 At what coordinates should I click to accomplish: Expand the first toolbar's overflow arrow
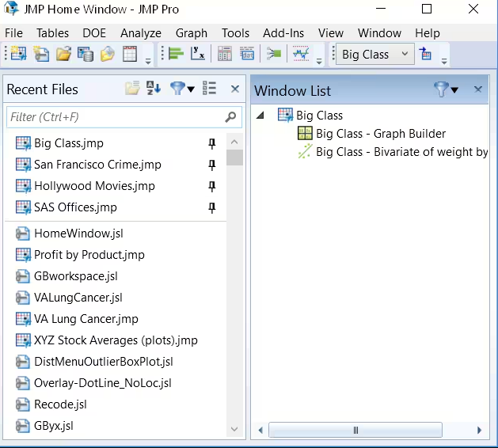tap(148, 61)
